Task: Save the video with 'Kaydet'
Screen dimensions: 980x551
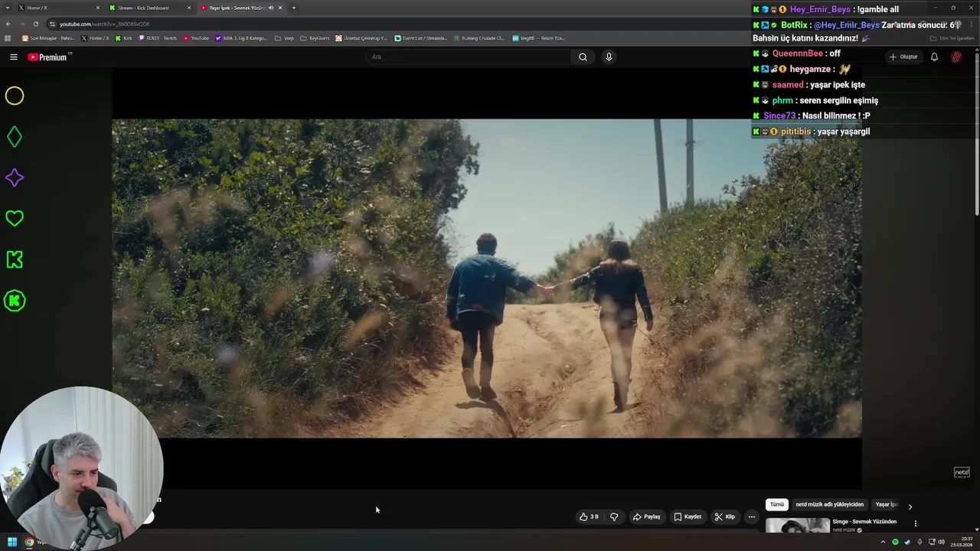Action: [x=688, y=517]
